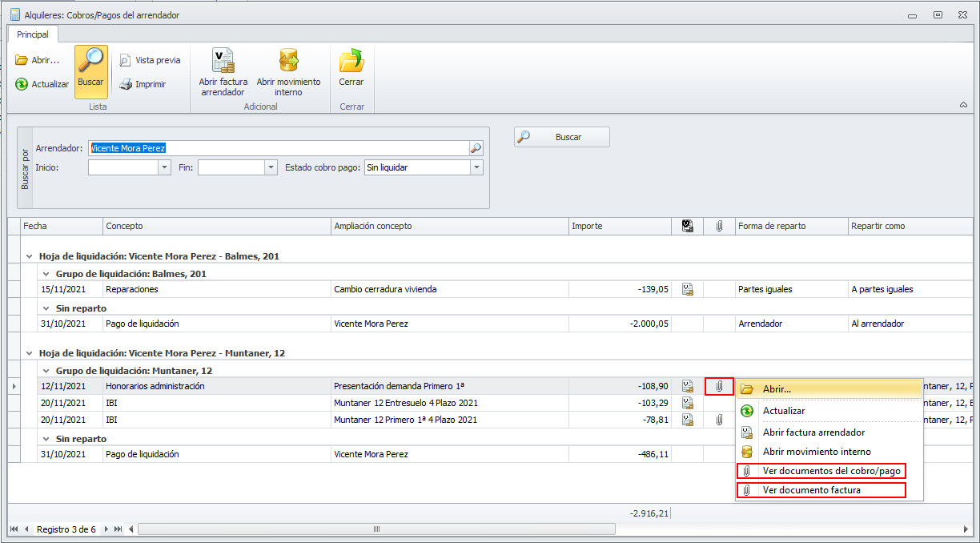The height and width of the screenshot is (543, 980).
Task: Select the Reparaciones concept cell
Action: click(x=217, y=289)
